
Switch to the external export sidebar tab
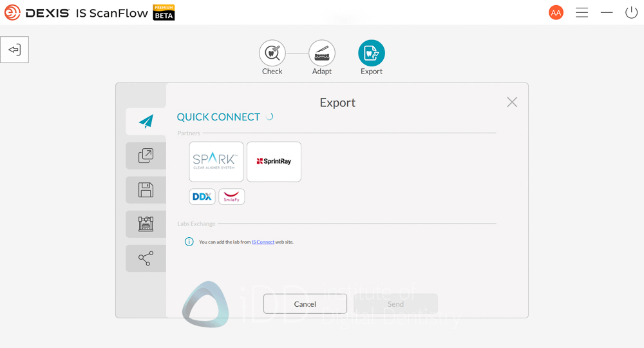pyautogui.click(x=146, y=155)
